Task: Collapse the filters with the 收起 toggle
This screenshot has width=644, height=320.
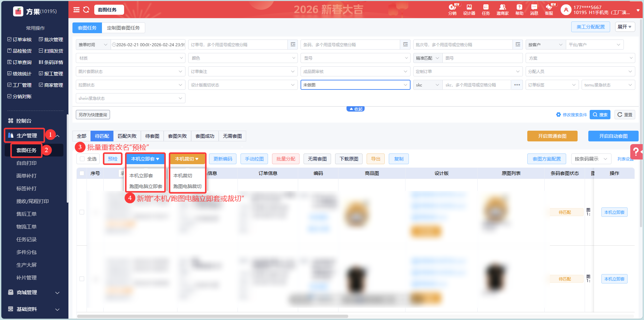Action: (x=356, y=109)
